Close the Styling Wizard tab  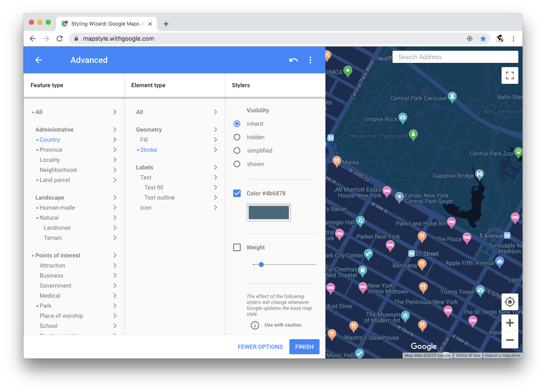click(150, 24)
